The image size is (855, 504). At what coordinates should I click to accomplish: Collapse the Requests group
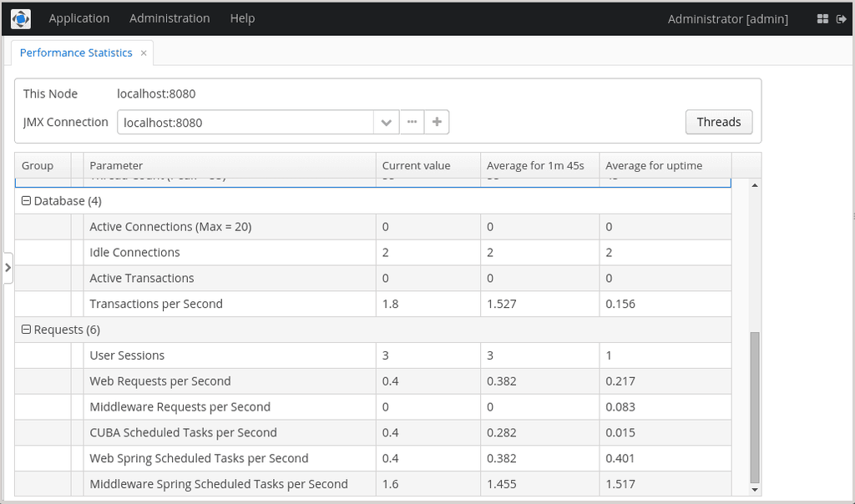26,329
